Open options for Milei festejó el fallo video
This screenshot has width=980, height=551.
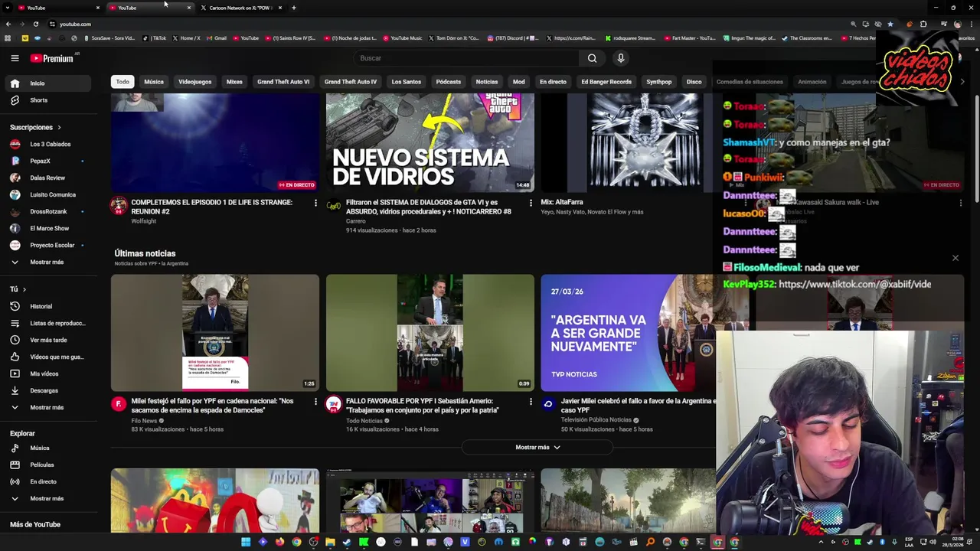pyautogui.click(x=315, y=402)
